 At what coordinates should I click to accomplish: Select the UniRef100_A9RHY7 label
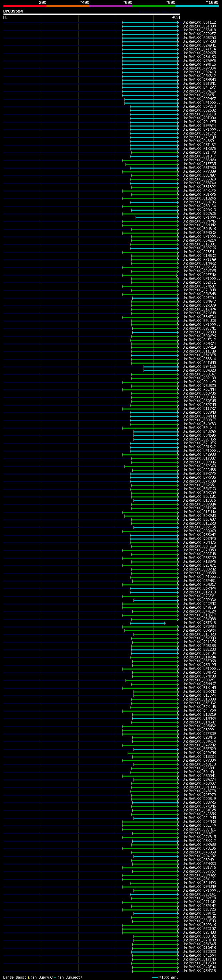pos(199,99)
